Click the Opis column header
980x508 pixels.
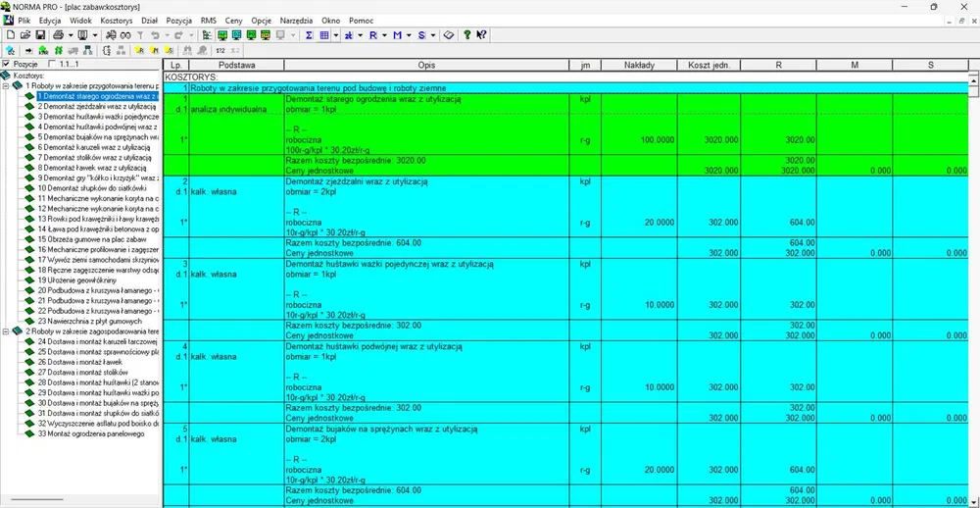(x=426, y=65)
